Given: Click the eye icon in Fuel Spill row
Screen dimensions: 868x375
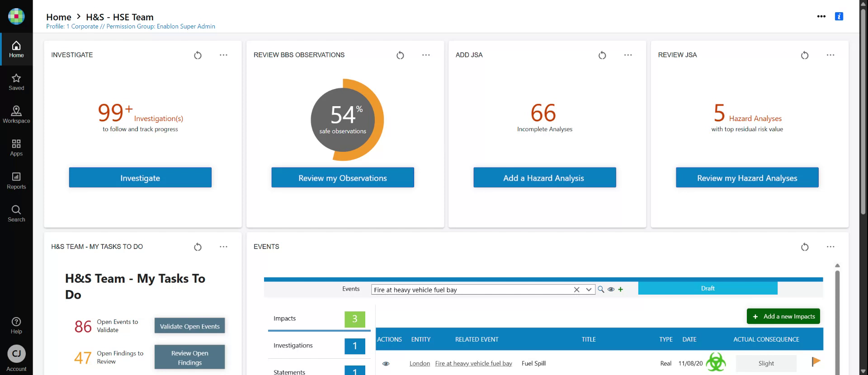Looking at the screenshot, I should tap(386, 364).
